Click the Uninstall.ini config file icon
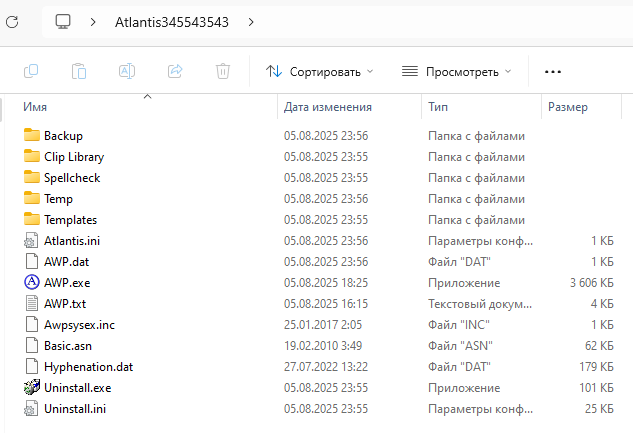 point(31,408)
